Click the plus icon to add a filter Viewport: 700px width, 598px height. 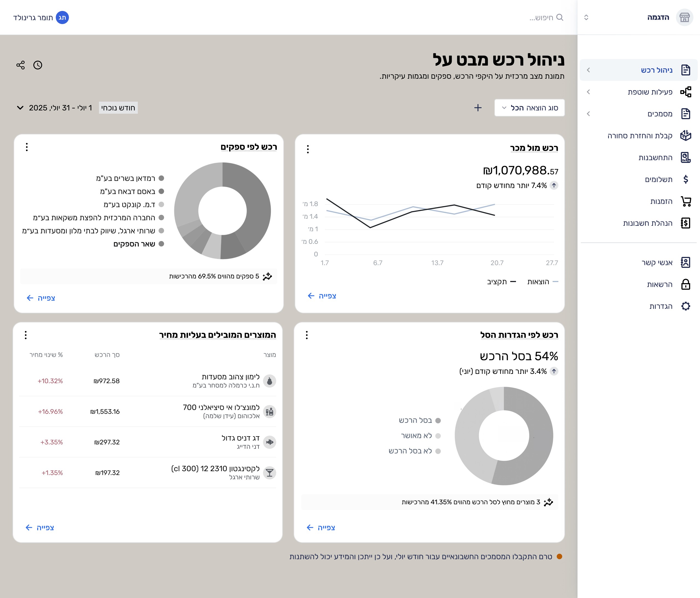[x=478, y=108]
